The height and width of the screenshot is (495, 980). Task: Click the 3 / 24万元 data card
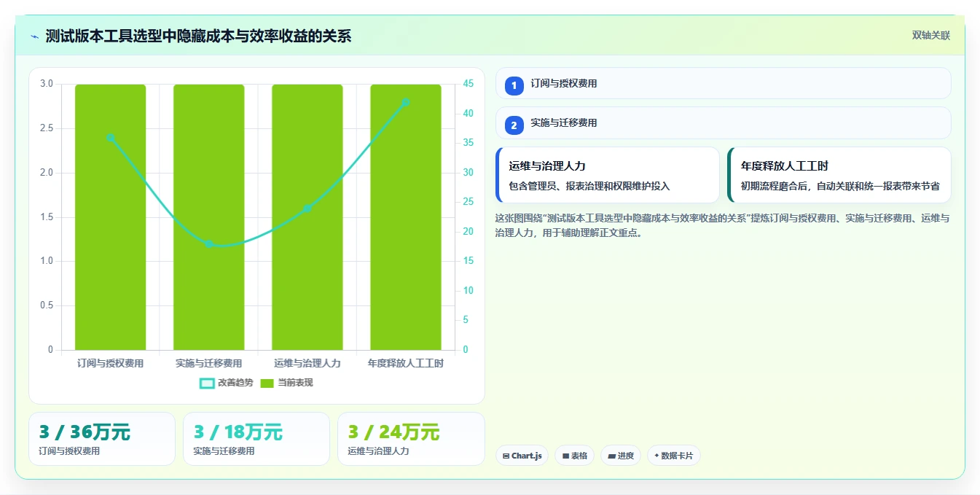pos(411,439)
